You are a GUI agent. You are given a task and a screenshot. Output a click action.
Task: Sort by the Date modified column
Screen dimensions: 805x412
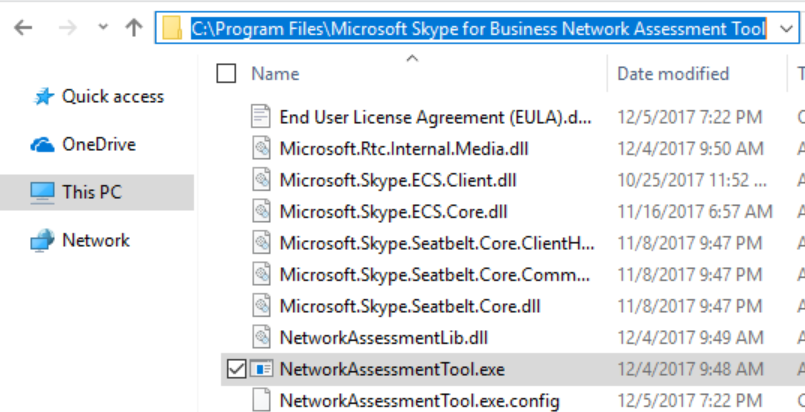click(x=672, y=73)
